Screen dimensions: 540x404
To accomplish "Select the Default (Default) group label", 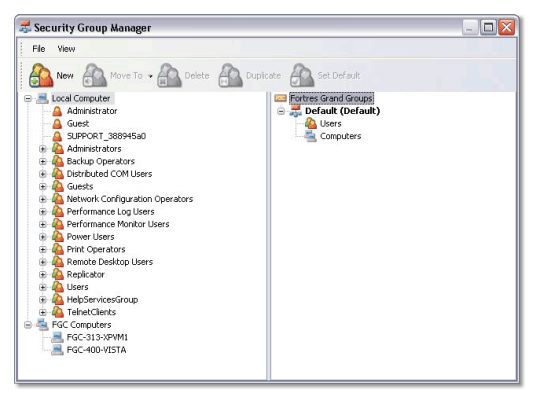I will coord(343,111).
